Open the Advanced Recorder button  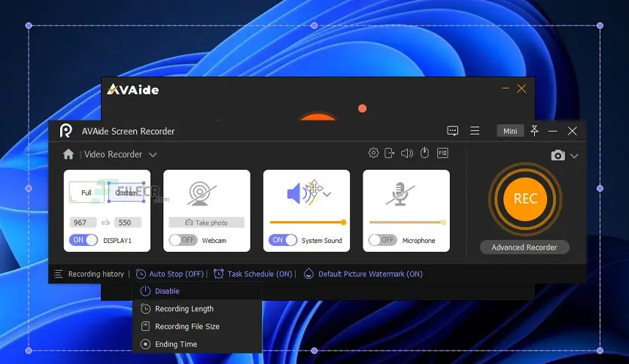pos(524,247)
